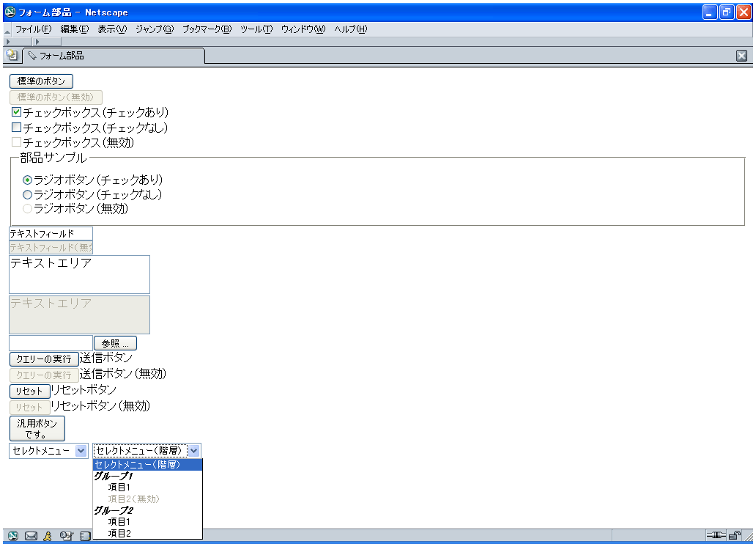Viewport: 756px width, 544px height.
Task: Select ラジオボタン(チェックなし) radio button
Action: click(x=28, y=194)
